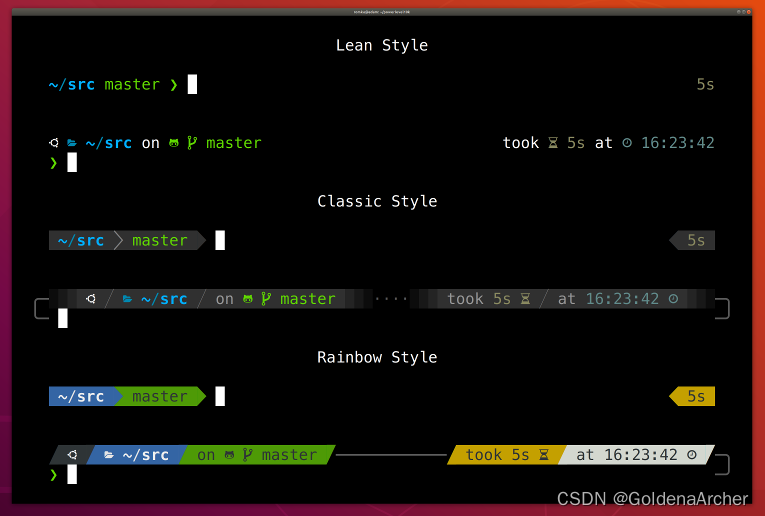Click the blue folder icon in the Lean two-line prompt
This screenshot has height=516, width=765.
pyautogui.click(x=72, y=143)
